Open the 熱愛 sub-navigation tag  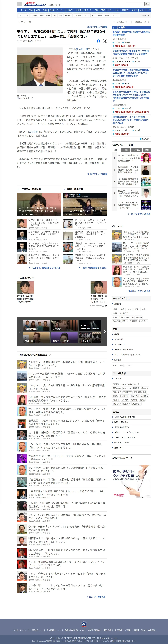(x=42, y=16)
